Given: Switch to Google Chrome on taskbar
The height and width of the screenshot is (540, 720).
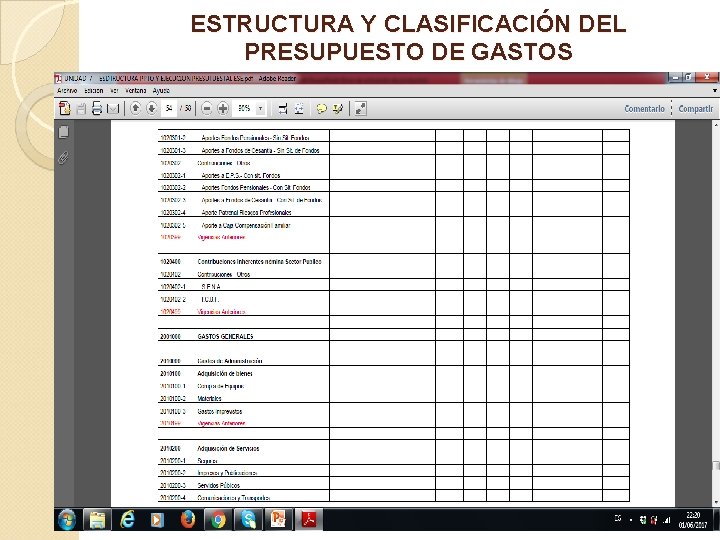Looking at the screenshot, I should coord(218,520).
